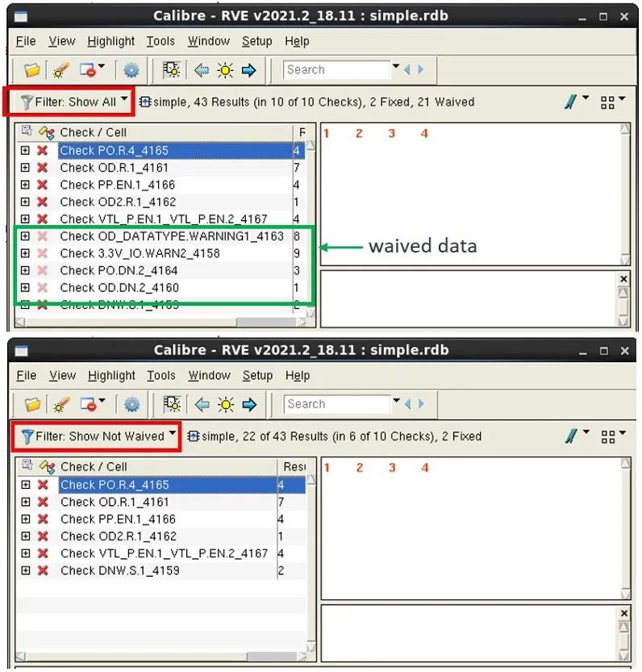This screenshot has height=672, width=642.
Task: Select result number 3 in bottom window
Action: pyautogui.click(x=392, y=468)
